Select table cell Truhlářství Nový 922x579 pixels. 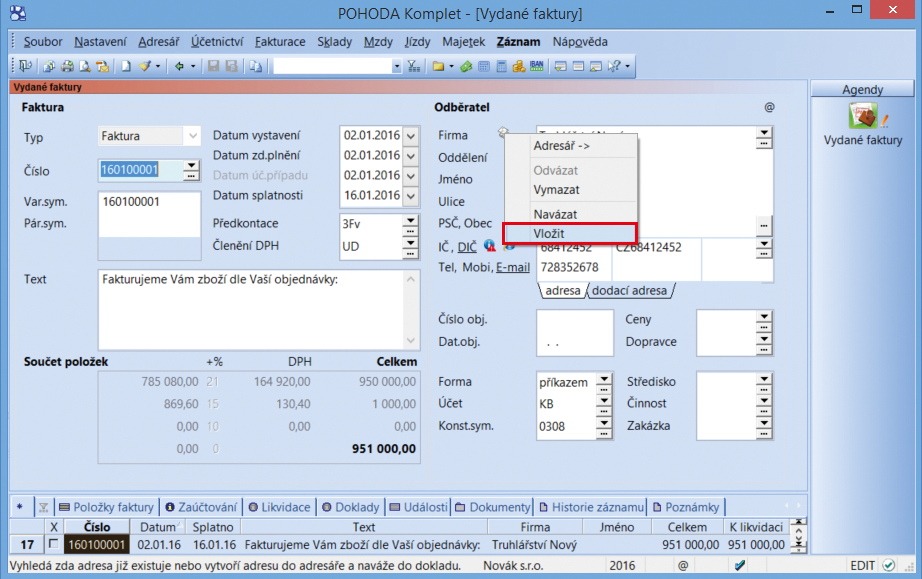(x=535, y=544)
